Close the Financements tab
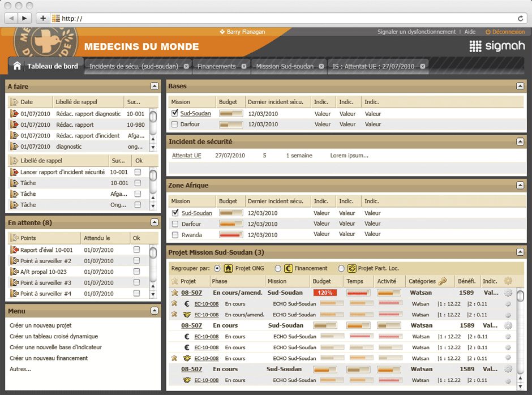Viewport: 532px width, 395px height. click(243, 67)
